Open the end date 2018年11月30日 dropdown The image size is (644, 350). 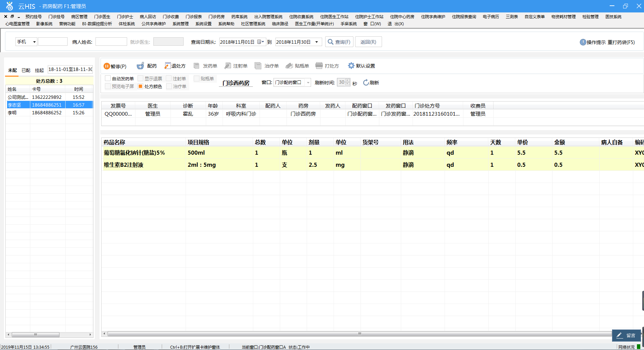[316, 42]
